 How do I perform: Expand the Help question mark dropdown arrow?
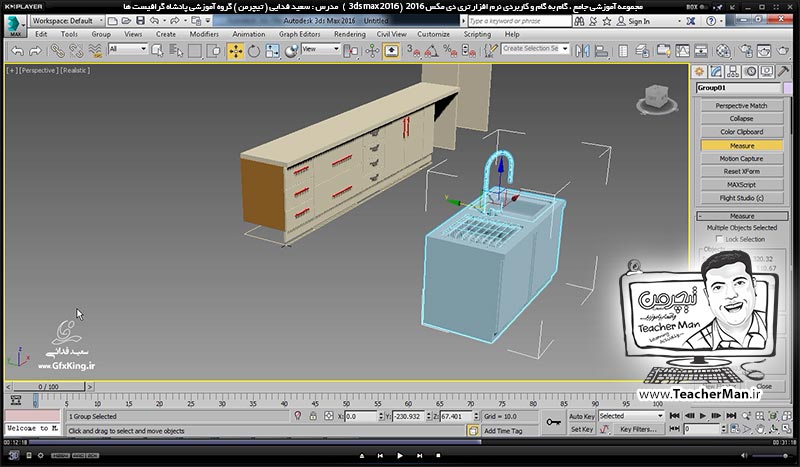722,21
